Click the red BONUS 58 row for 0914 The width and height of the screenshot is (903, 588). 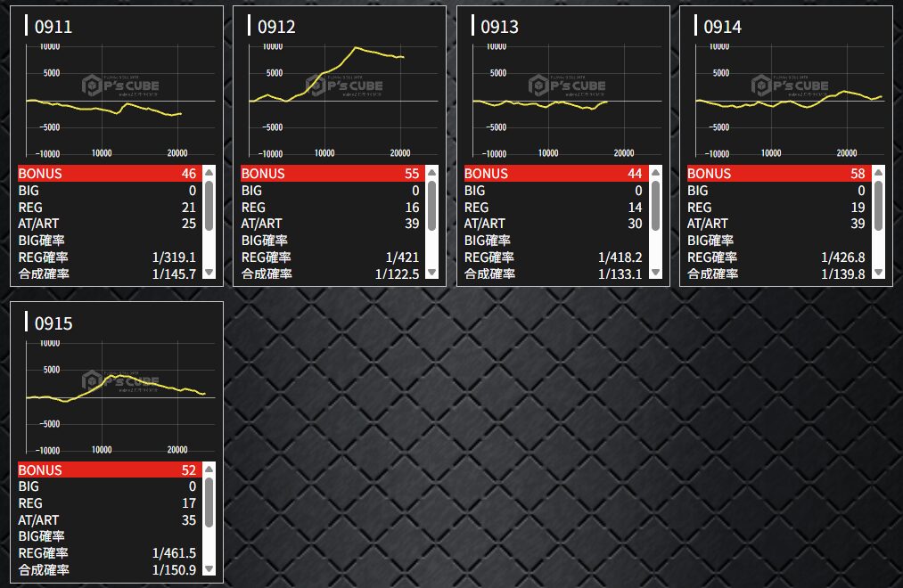tap(779, 173)
